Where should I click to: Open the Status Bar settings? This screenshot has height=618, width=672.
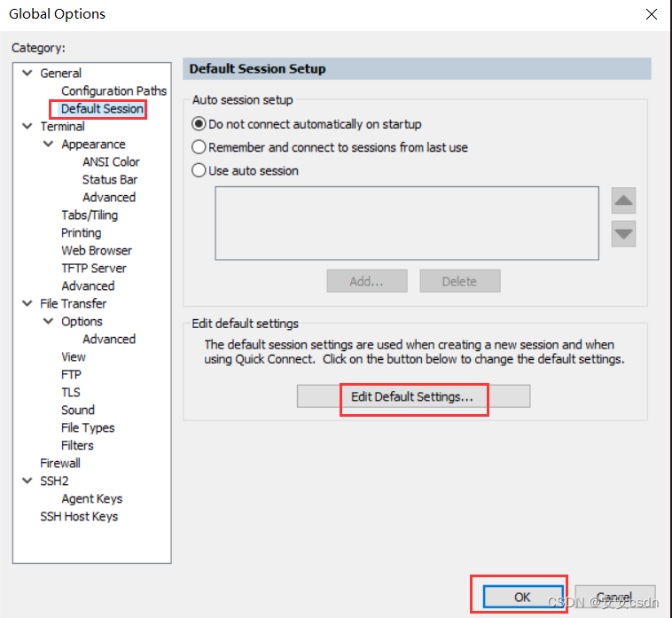pos(110,180)
